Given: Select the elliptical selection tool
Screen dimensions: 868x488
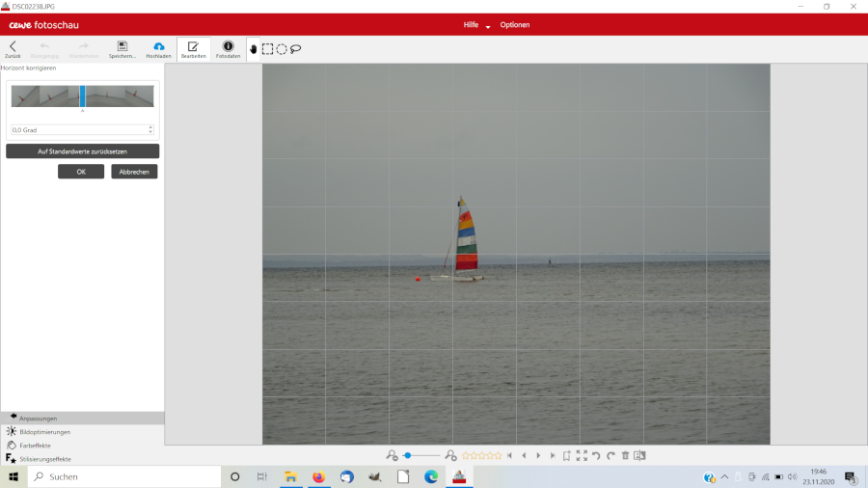Looking at the screenshot, I should click(282, 49).
